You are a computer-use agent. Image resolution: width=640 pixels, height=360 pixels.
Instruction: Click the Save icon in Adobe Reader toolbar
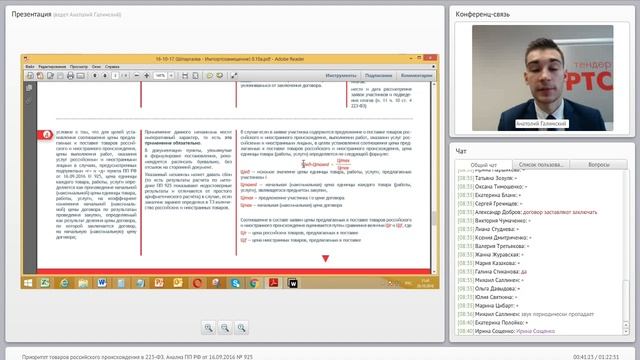(x=60, y=76)
